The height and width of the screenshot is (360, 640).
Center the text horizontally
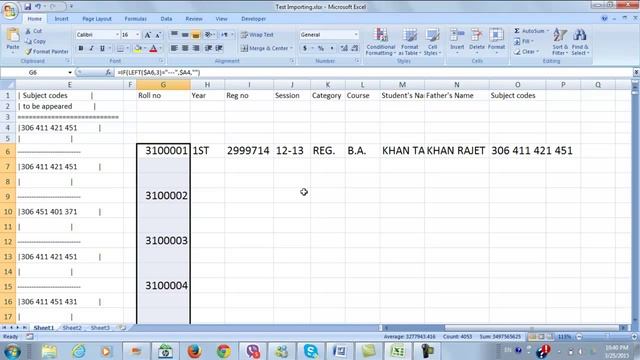185,48
